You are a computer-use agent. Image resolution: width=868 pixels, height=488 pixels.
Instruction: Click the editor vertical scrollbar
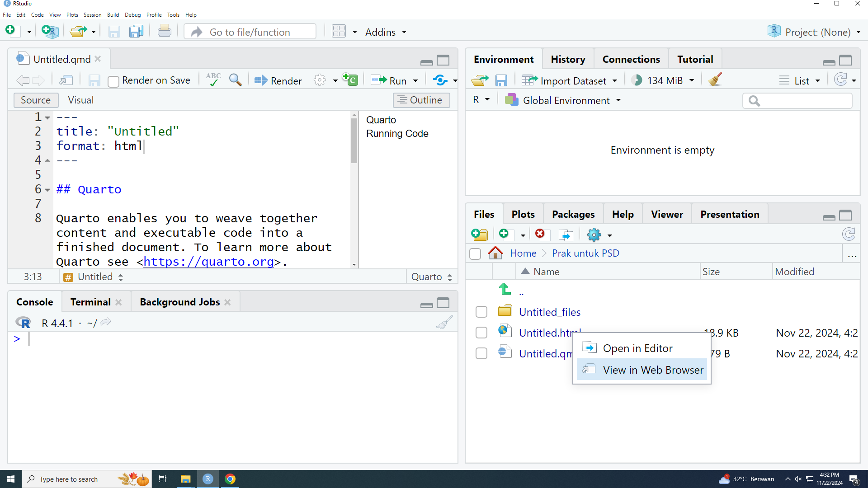pyautogui.click(x=354, y=141)
